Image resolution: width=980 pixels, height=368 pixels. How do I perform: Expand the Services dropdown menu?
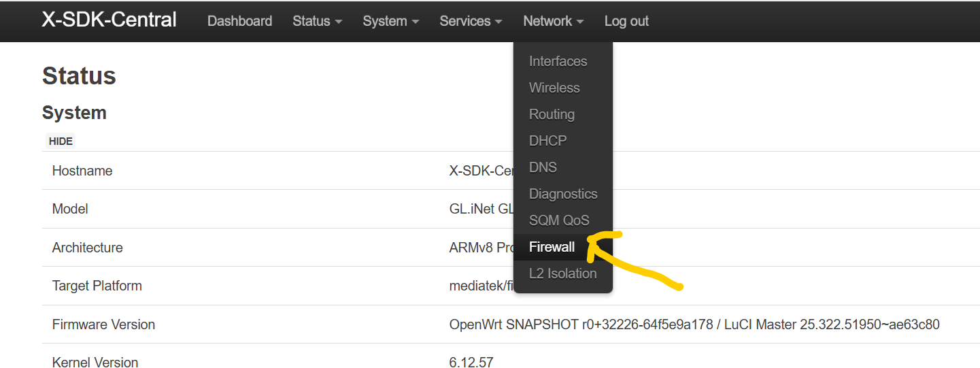click(471, 21)
